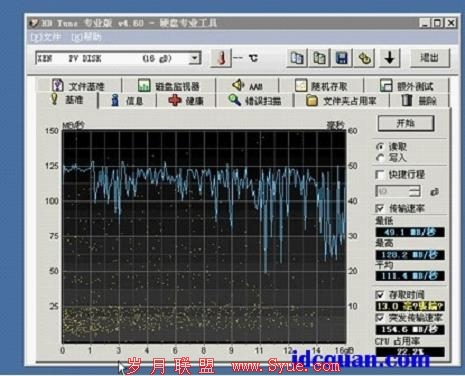This screenshot has height=376, width=465.
Task: Open the options settings toolbar icon
Action: pos(364,58)
